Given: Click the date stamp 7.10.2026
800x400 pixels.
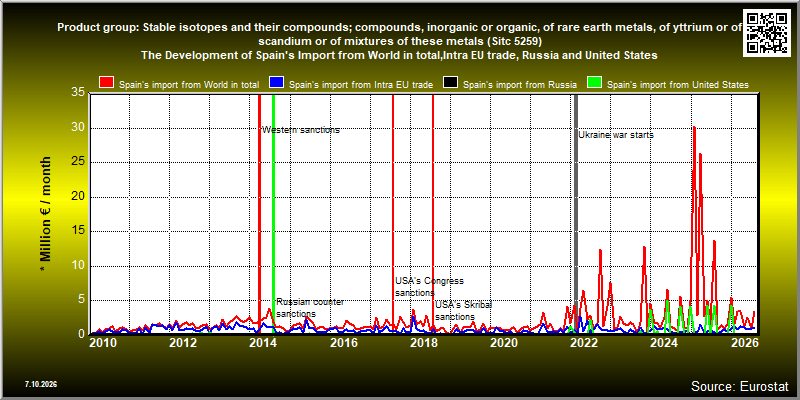Looking at the screenshot, I should coord(40,384).
